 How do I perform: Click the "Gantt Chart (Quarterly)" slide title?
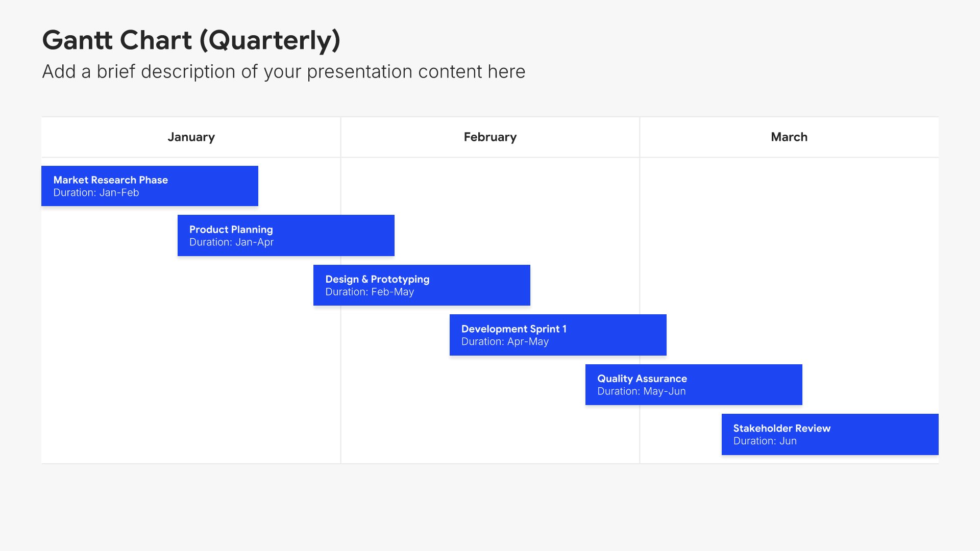[191, 40]
